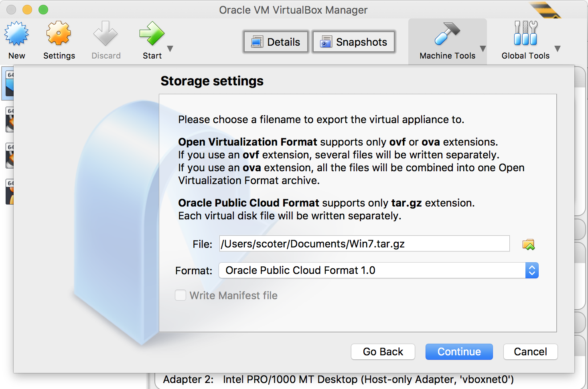The image size is (588, 389).
Task: Click the Snapshots camera button
Action: (354, 42)
